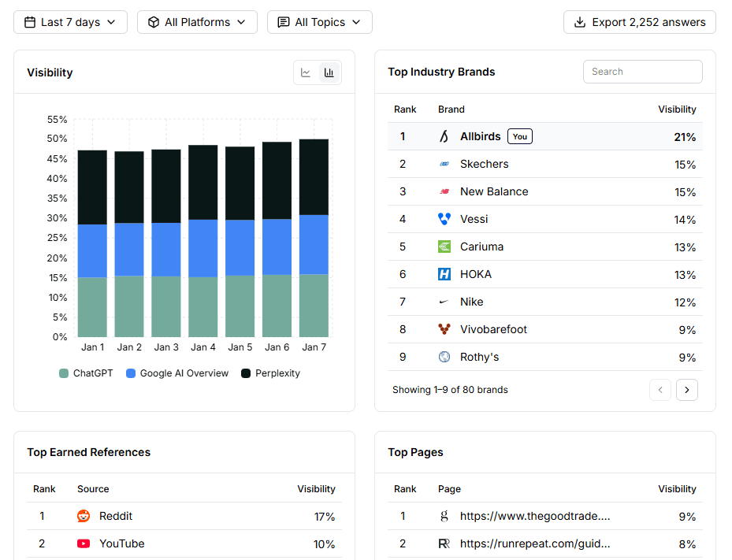
Task: Toggle Perplexity series in chart legend
Action: [x=270, y=373]
